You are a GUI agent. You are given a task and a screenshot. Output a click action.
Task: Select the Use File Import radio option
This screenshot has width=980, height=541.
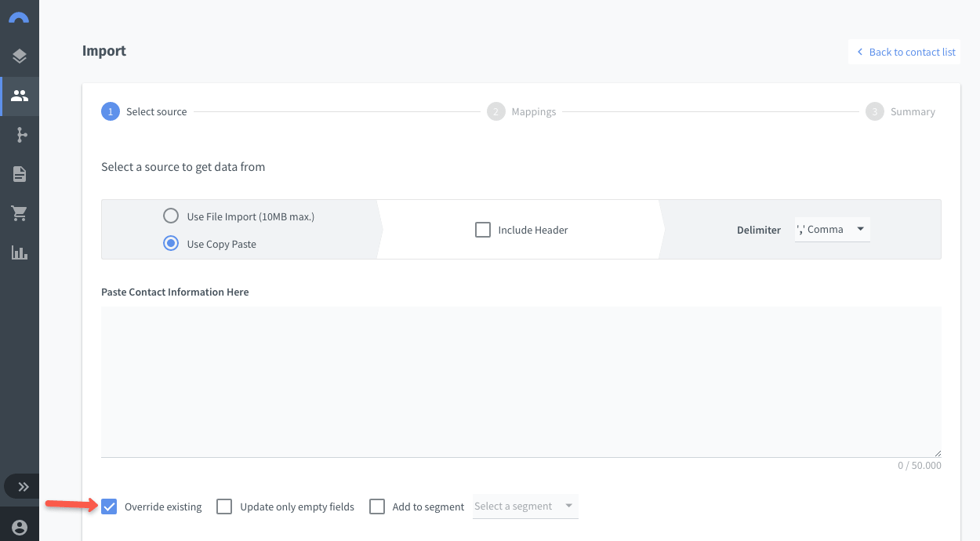[170, 216]
